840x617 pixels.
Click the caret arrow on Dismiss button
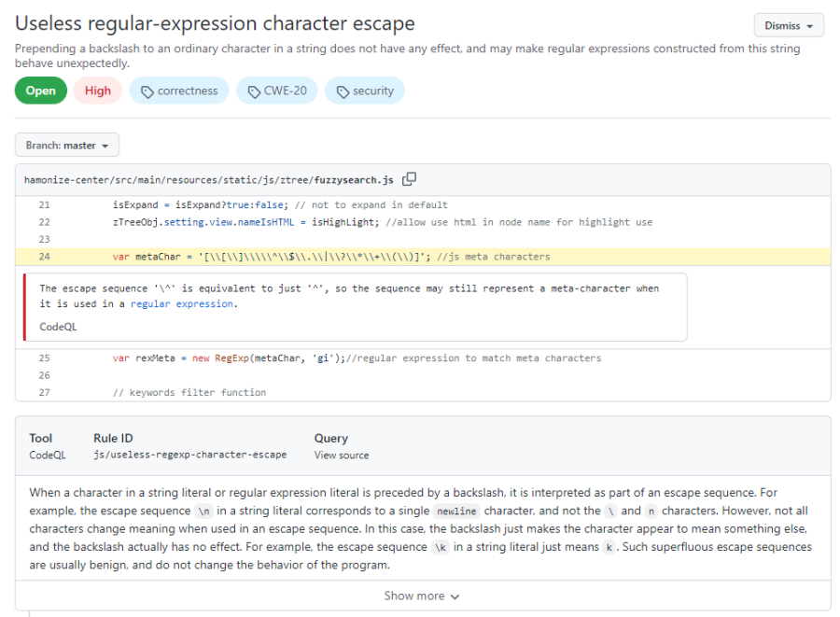[809, 26]
